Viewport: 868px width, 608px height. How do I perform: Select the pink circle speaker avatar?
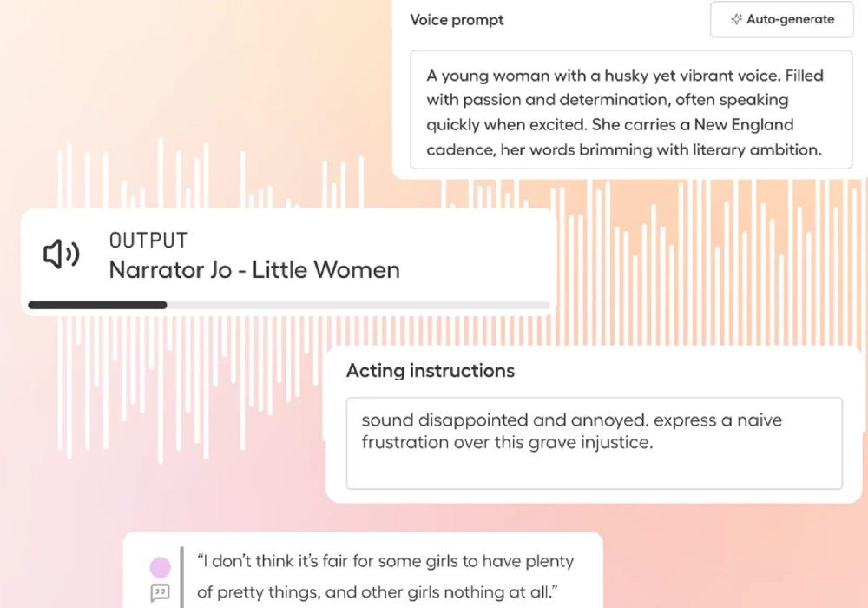click(x=160, y=567)
